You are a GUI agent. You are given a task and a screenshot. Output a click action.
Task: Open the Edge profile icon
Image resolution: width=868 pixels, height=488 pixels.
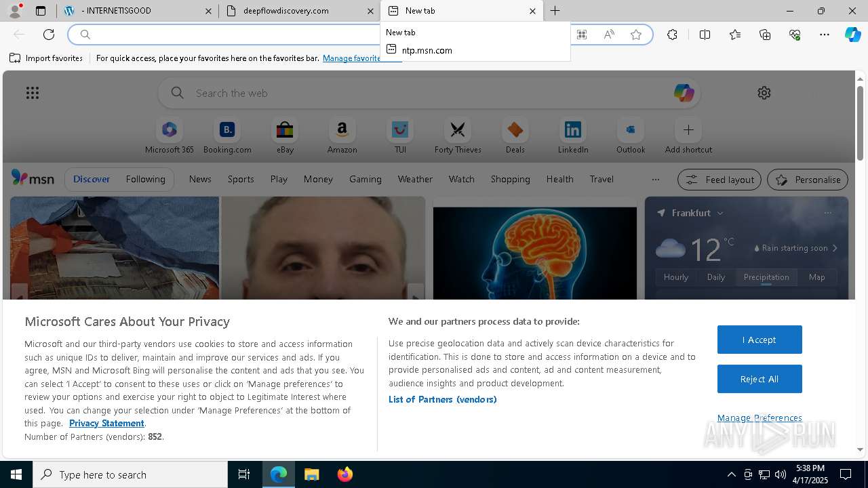(x=15, y=11)
